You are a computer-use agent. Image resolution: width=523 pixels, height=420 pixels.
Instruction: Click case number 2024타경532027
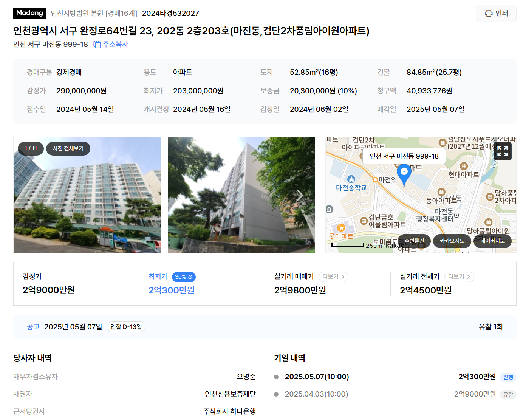(170, 13)
